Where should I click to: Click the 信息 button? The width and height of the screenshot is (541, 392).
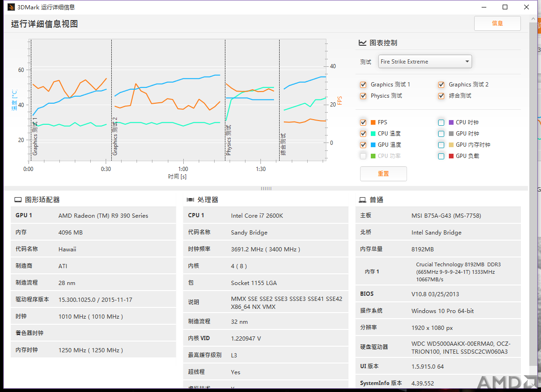(x=497, y=23)
